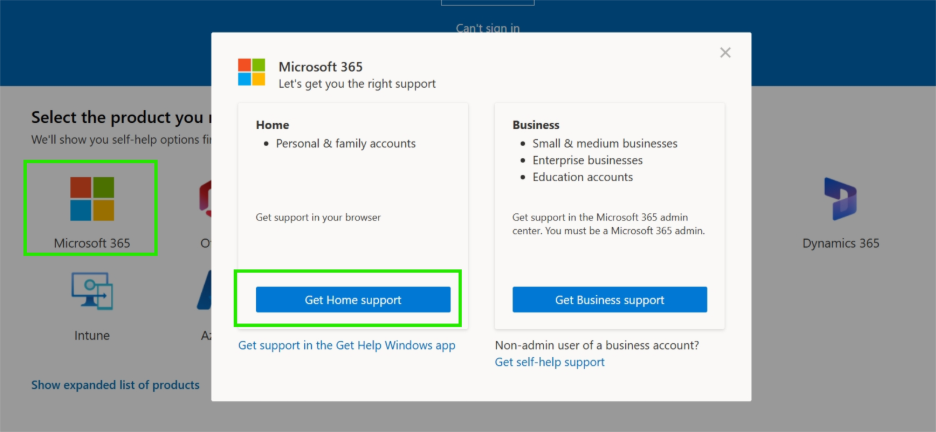The height and width of the screenshot is (432, 936).
Task: Click the Microsoft logo in the dialog header
Action: point(251,72)
